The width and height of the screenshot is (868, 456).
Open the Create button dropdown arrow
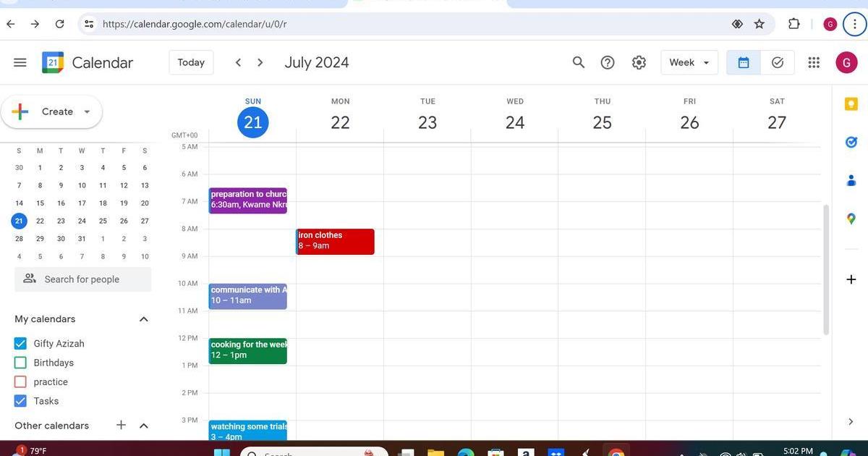tap(87, 112)
